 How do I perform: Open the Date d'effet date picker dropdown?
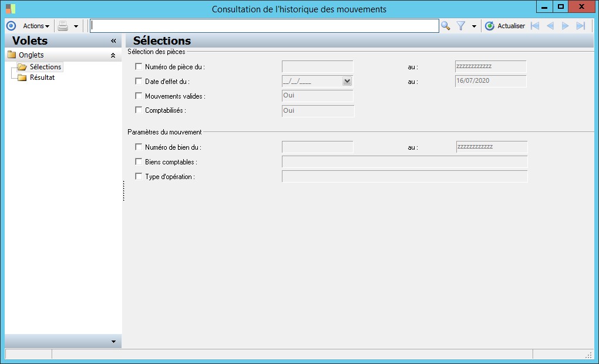[x=347, y=81]
